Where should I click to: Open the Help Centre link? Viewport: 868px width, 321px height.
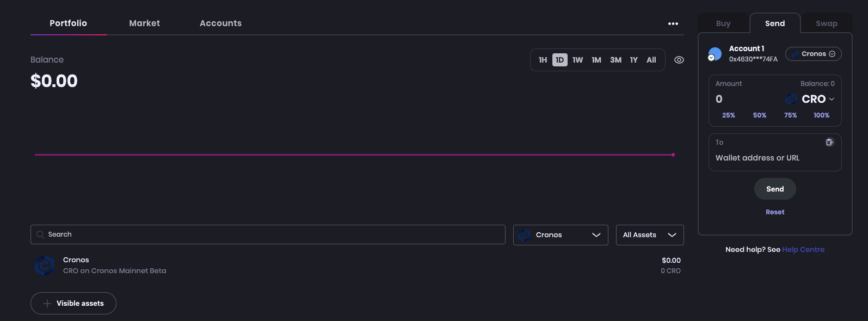[x=803, y=250]
